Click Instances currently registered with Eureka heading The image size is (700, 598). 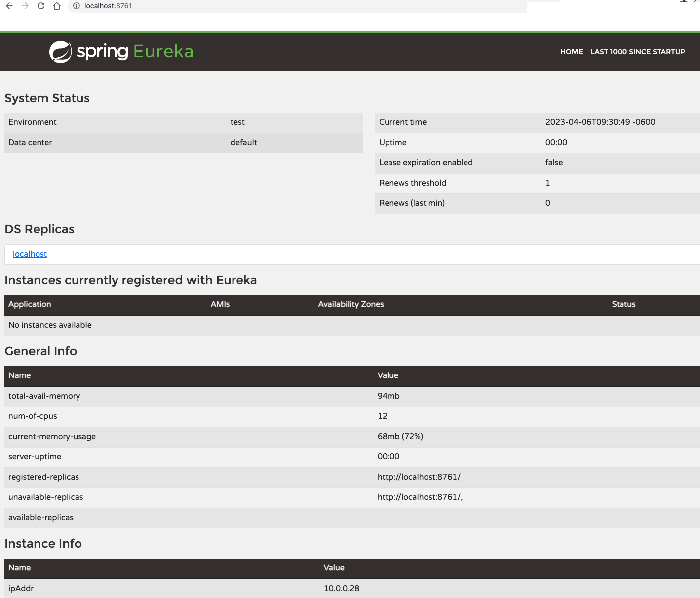131,280
